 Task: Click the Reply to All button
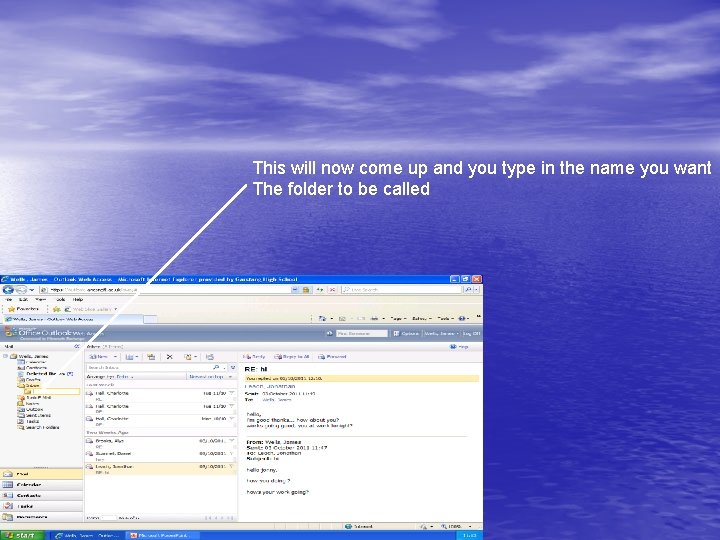pos(292,356)
